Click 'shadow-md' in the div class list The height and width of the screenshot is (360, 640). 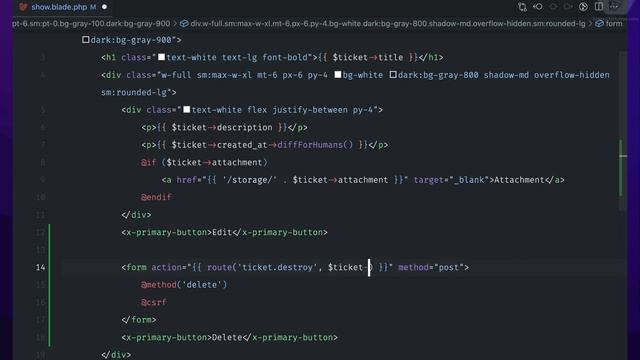click(x=506, y=75)
